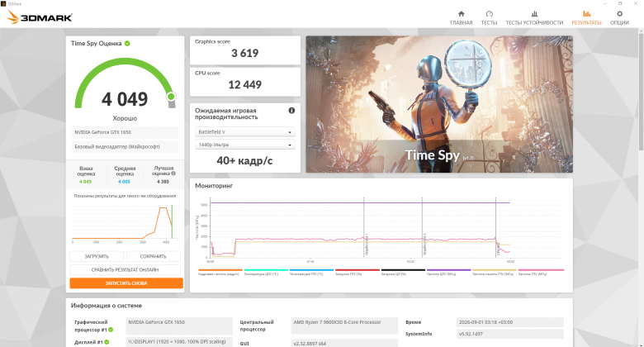Click info icon beside Лучшая оценка
The width and height of the screenshot is (644, 347).
pos(173,173)
